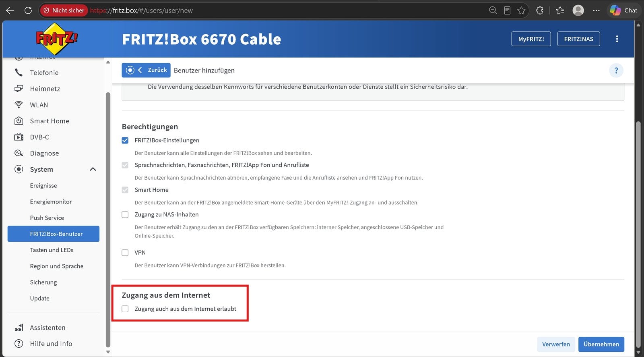Click the Zurück button
Viewport: 644px width, 357px height.
[146, 70]
